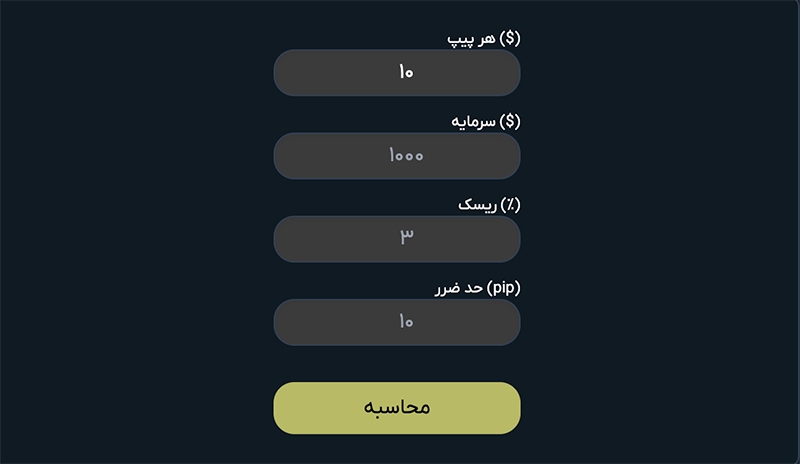Click the ۳ placeholder in the risk field
This screenshot has height=464, width=800.
407,239
